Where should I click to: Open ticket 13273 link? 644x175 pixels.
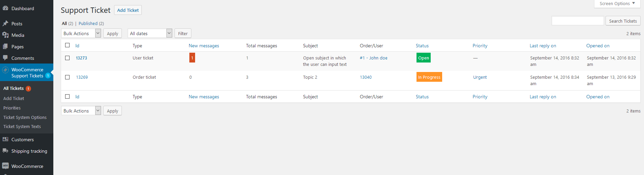[x=81, y=58]
